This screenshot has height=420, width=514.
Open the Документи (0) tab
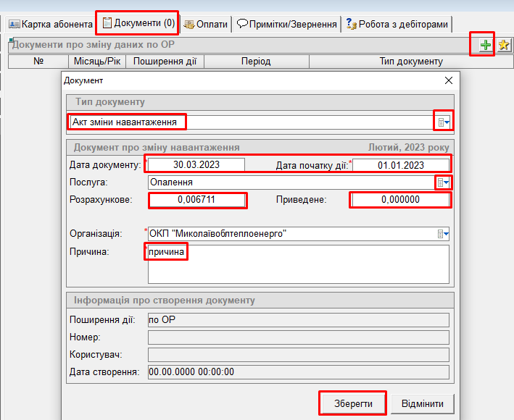pos(138,23)
